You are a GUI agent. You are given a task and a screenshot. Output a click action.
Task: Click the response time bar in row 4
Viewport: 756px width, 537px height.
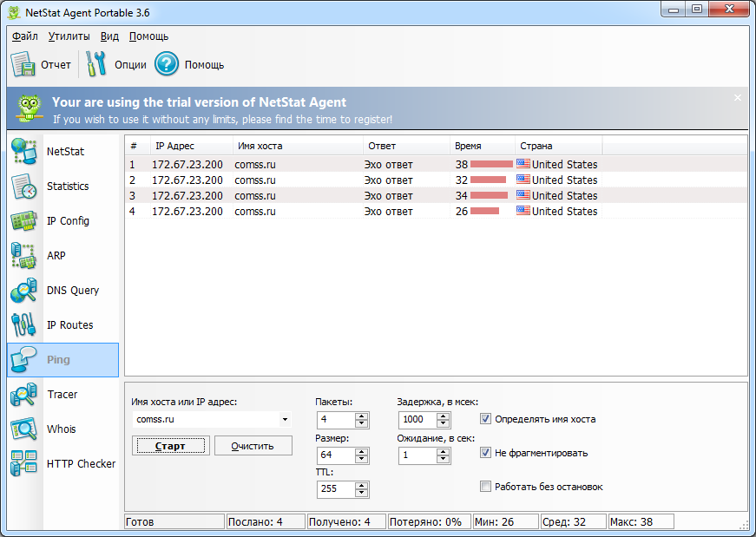click(484, 211)
